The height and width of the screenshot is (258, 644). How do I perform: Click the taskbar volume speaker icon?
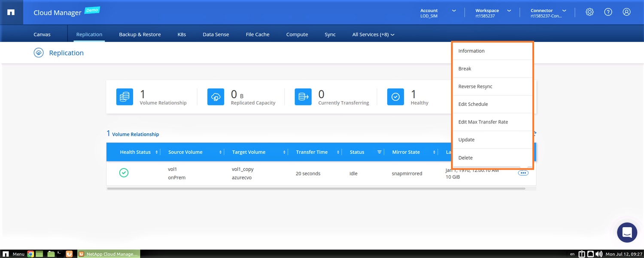pyautogui.click(x=599, y=254)
